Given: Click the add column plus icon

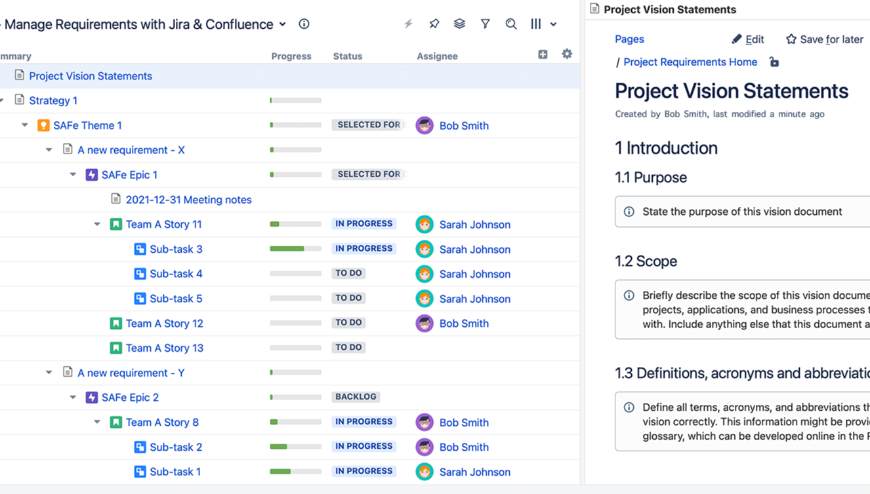Looking at the screenshot, I should point(543,55).
